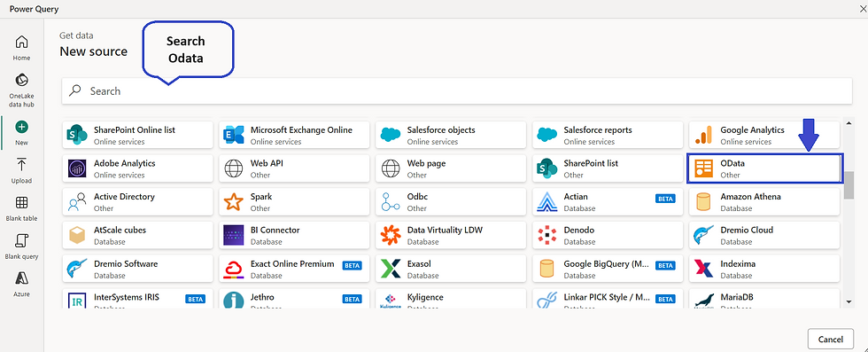Viewport: 868px width, 352px height.
Task: Select the Dremio Cloud connector
Action: [763, 235]
